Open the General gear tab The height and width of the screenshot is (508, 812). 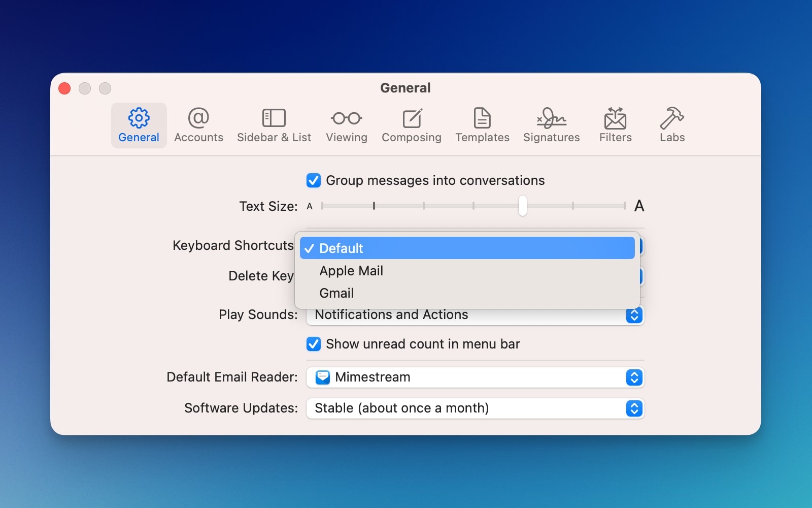click(x=139, y=125)
